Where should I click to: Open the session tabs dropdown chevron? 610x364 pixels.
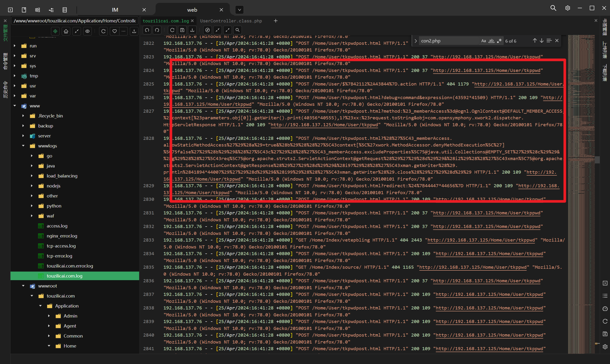[239, 10]
